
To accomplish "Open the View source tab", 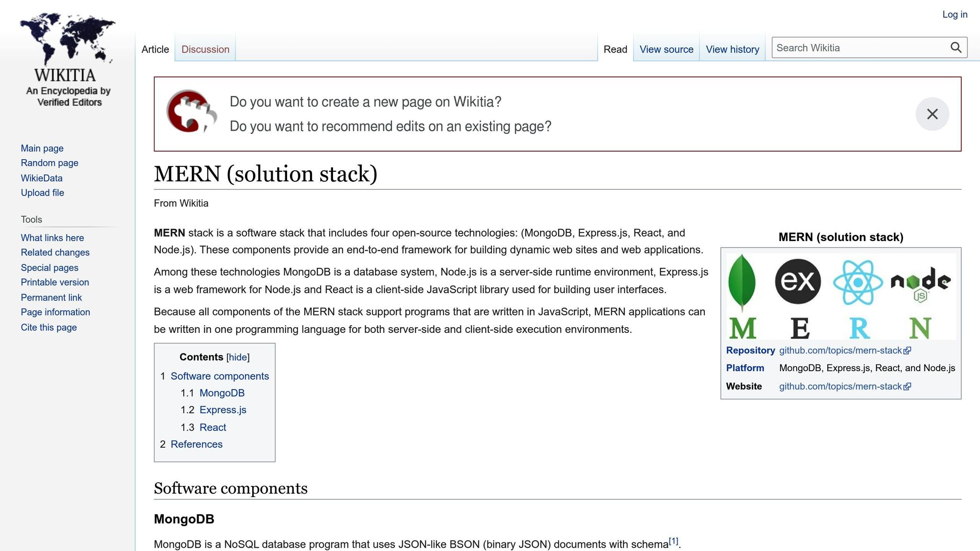I will pyautogui.click(x=666, y=49).
